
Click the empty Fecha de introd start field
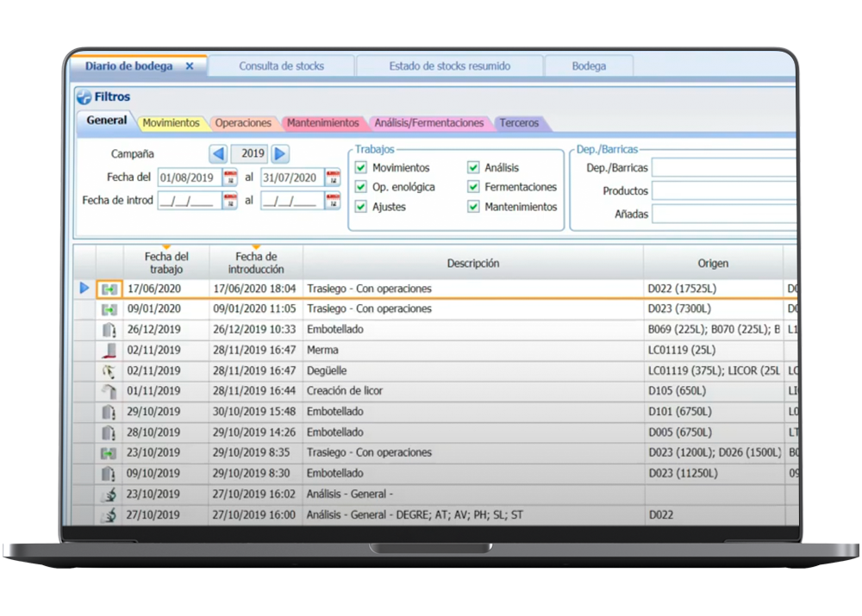(x=190, y=201)
